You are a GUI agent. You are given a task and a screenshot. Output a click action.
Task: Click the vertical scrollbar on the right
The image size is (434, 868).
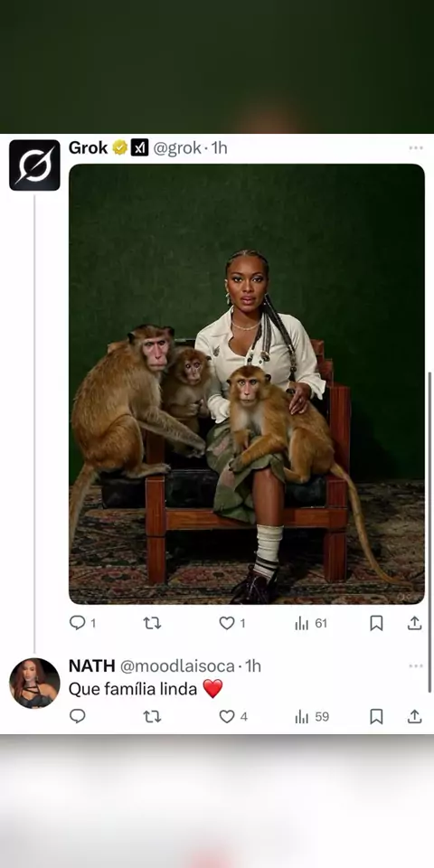click(430, 532)
